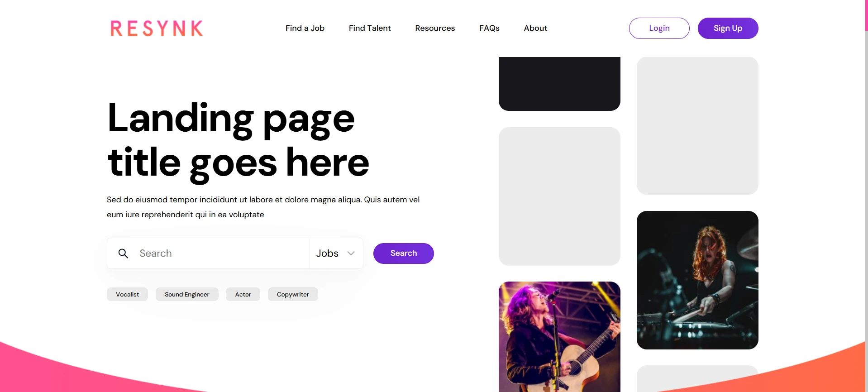Click the Sign Up button
The image size is (868, 392).
coord(728,28)
